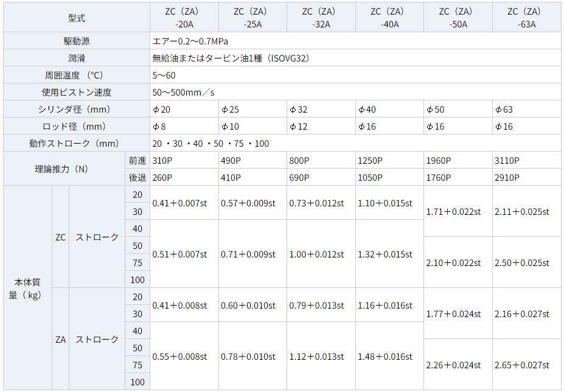
Task: Select the ZC (ZA) -20A column header
Action: point(184,18)
